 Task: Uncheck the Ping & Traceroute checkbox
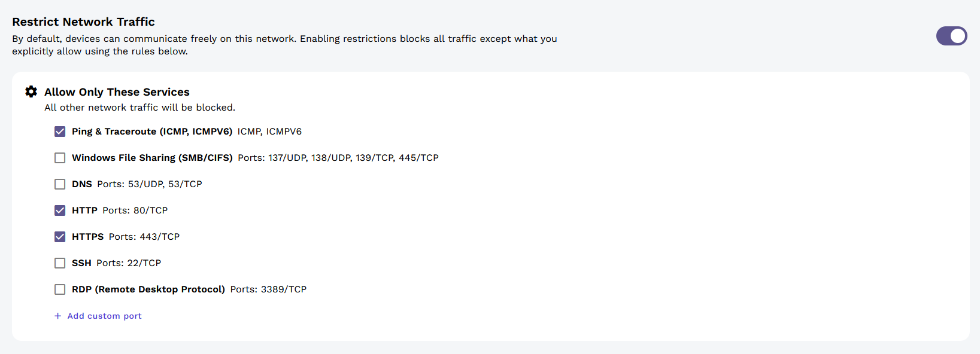tap(60, 132)
